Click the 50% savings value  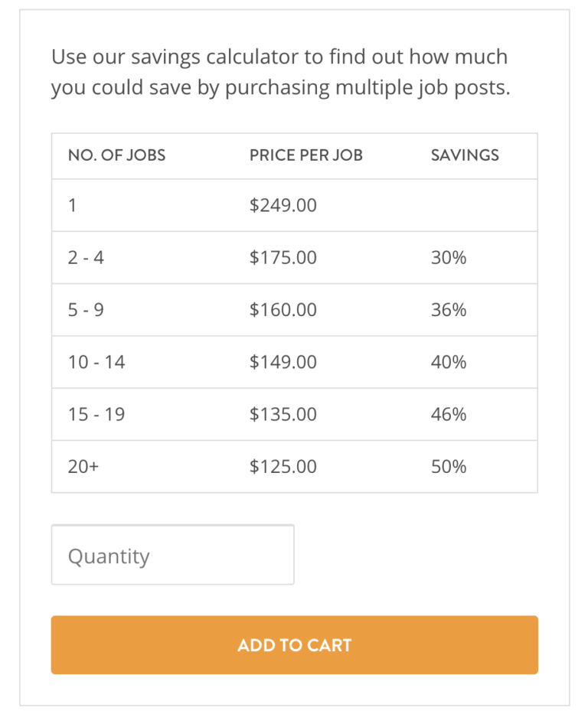(448, 466)
